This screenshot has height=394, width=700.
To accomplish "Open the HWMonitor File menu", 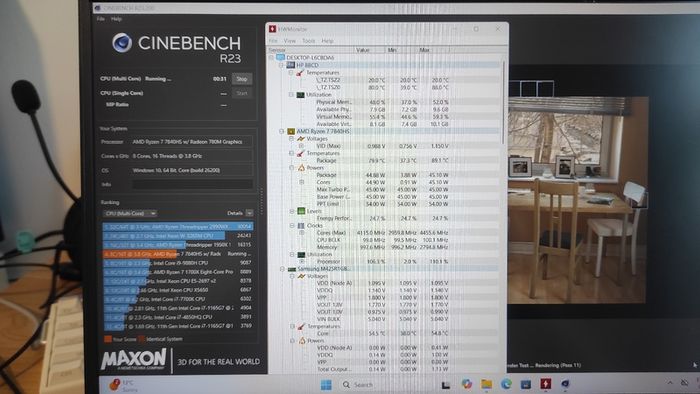I will tap(273, 41).
